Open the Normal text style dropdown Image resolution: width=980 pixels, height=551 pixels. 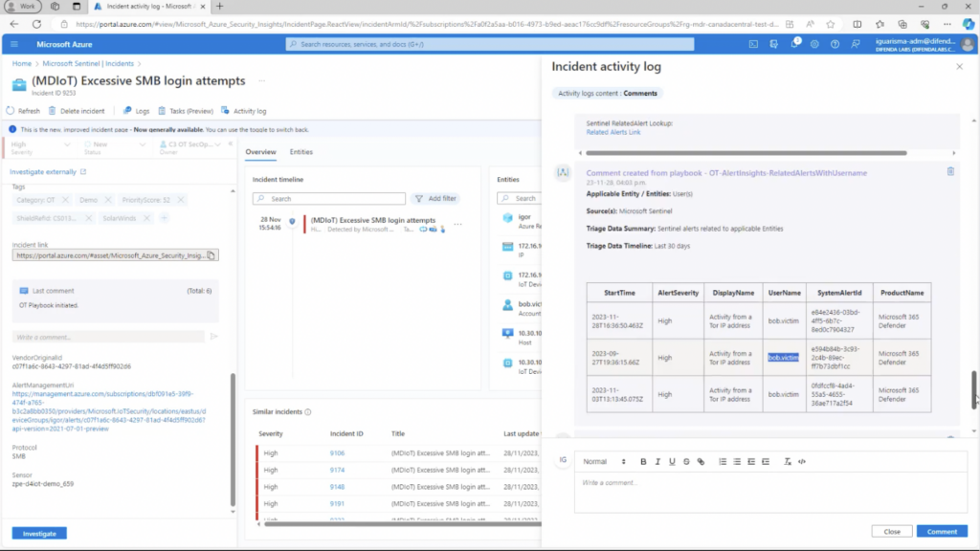604,462
